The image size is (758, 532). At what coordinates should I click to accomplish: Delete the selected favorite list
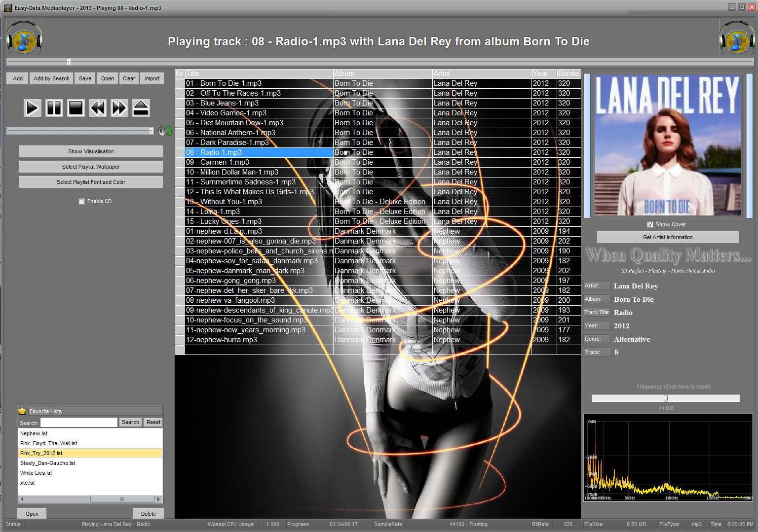pyautogui.click(x=148, y=514)
